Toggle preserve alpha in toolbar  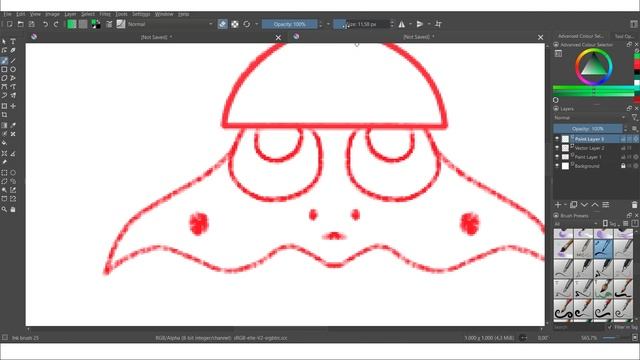235,24
